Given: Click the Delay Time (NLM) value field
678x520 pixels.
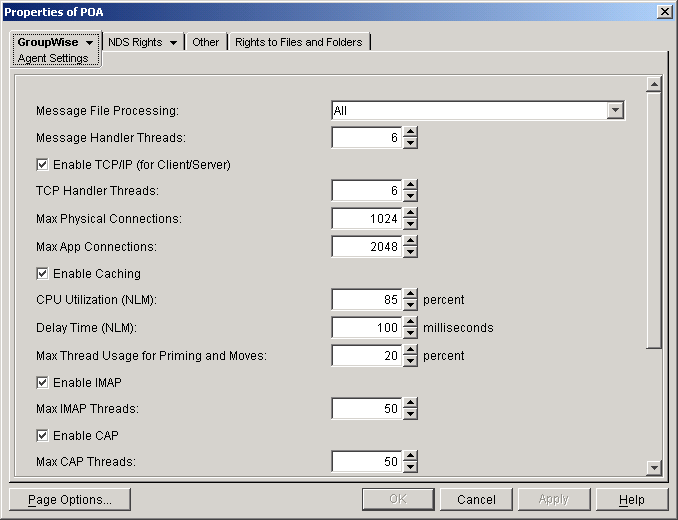Looking at the screenshot, I should 367,328.
